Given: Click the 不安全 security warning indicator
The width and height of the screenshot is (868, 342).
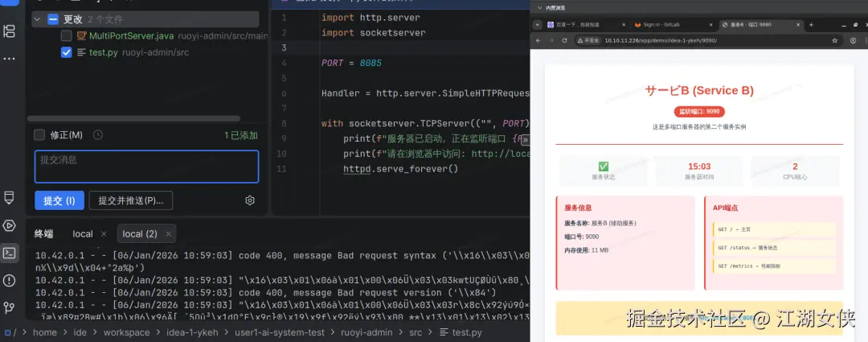Looking at the screenshot, I should coord(588,40).
